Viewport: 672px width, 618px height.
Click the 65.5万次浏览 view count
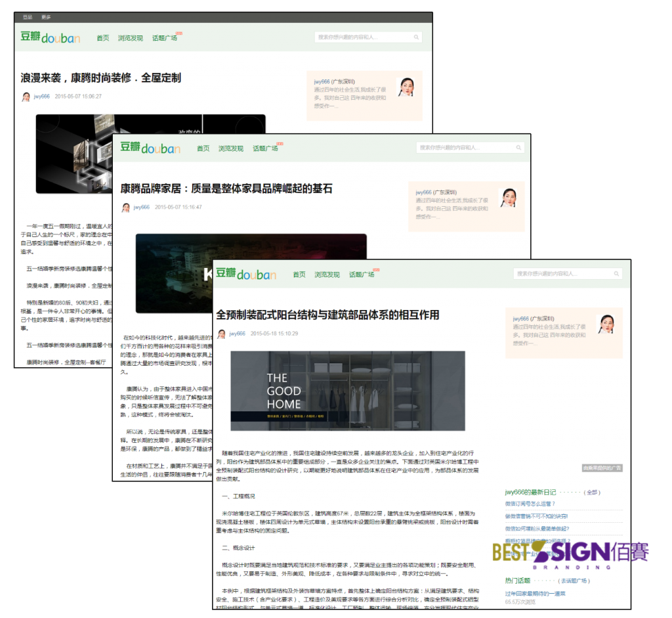click(520, 602)
